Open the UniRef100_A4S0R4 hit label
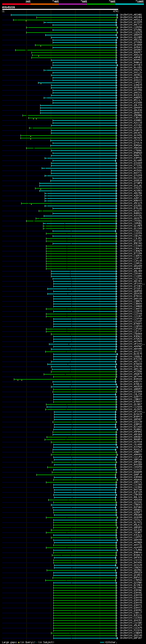The image size is (146, 644). (x=131, y=17)
